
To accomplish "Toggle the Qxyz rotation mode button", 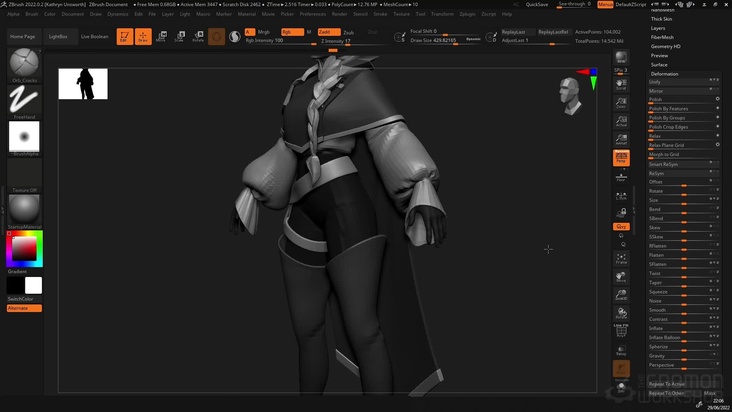I will 621,226.
